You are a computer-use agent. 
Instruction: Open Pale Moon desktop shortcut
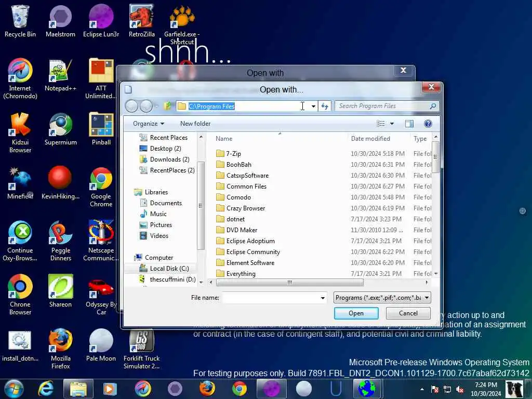[101, 345]
